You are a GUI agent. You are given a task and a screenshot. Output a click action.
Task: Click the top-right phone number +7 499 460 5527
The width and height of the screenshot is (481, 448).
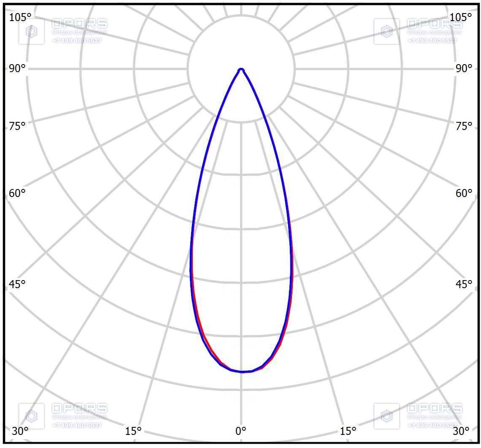tap(432, 40)
